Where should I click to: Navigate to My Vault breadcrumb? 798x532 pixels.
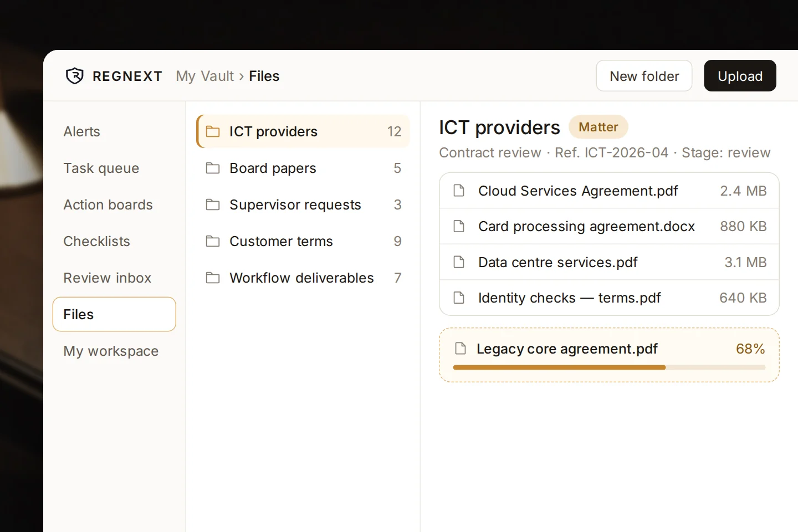point(205,76)
